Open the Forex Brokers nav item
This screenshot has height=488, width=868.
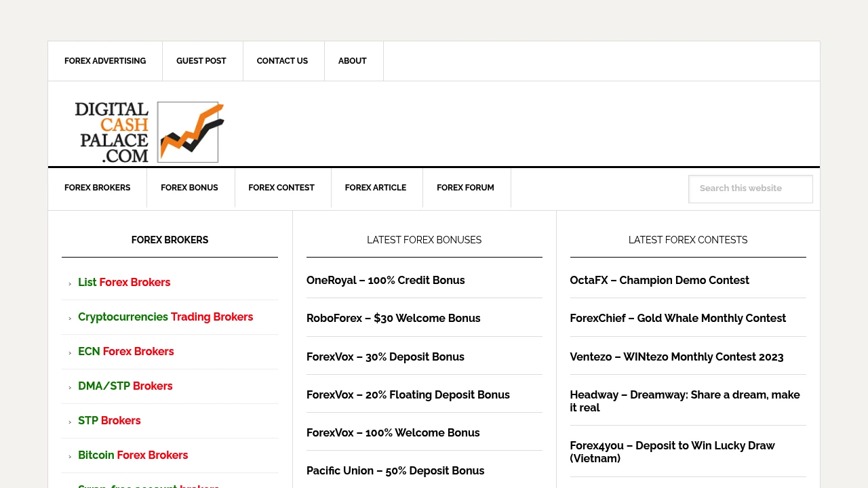(98, 188)
